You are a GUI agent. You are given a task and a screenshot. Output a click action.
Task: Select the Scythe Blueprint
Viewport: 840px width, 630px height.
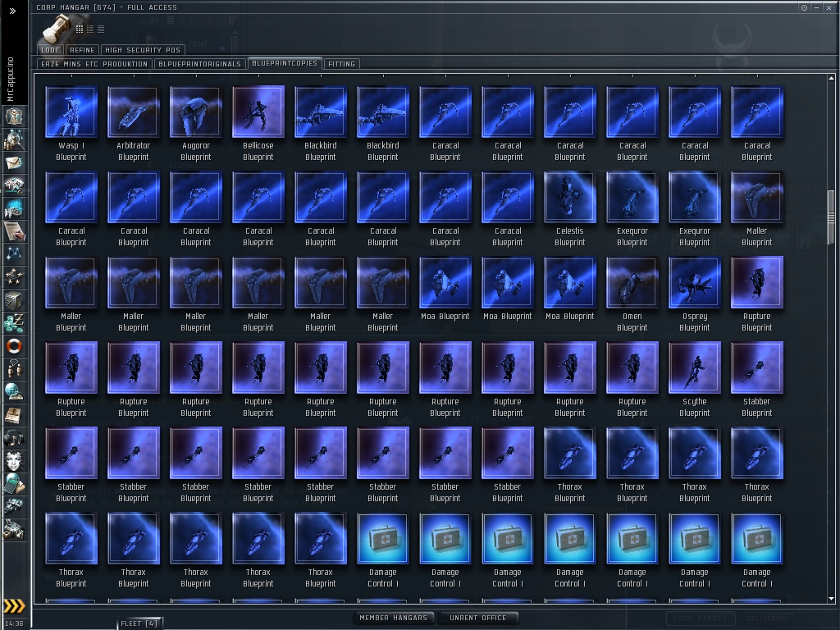pyautogui.click(x=695, y=380)
